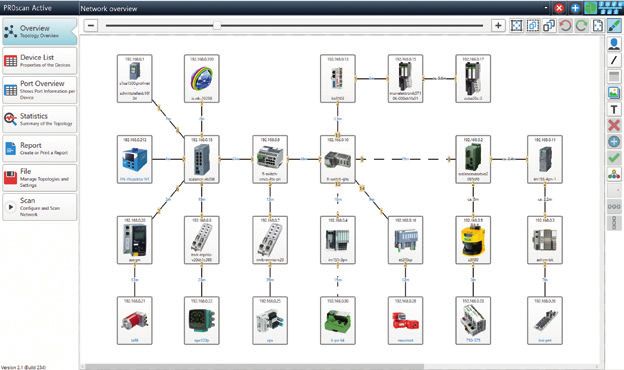Open the Report section
The width and height of the screenshot is (624, 370).
tap(39, 148)
